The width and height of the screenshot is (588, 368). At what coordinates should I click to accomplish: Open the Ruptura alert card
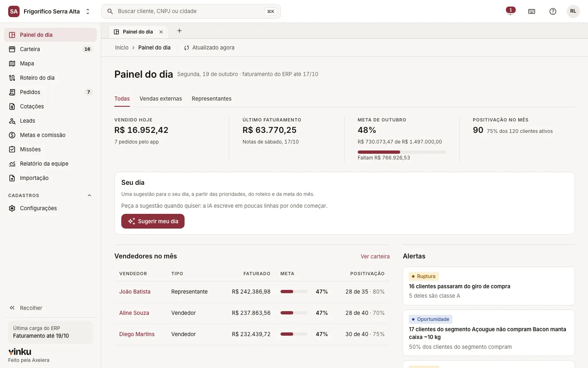coord(489,286)
